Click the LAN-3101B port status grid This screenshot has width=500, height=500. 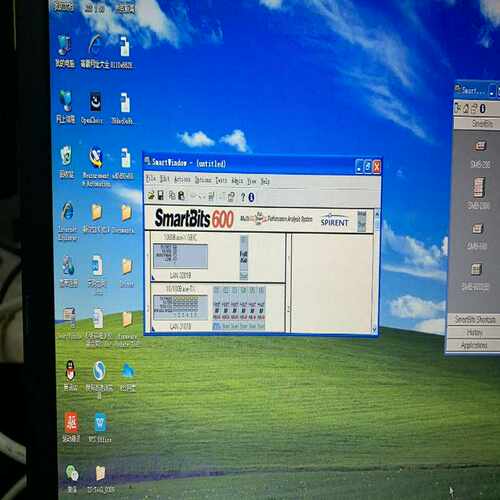(x=239, y=308)
